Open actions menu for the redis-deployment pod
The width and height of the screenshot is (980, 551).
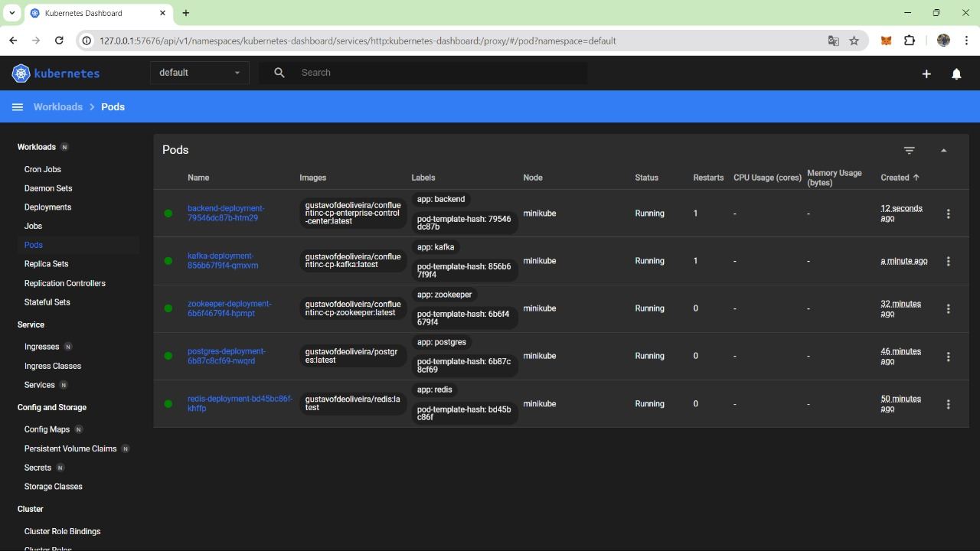click(949, 404)
